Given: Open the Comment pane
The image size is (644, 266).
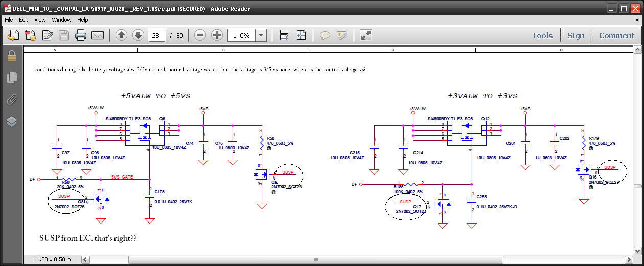Looking at the screenshot, I should tap(616, 35).
